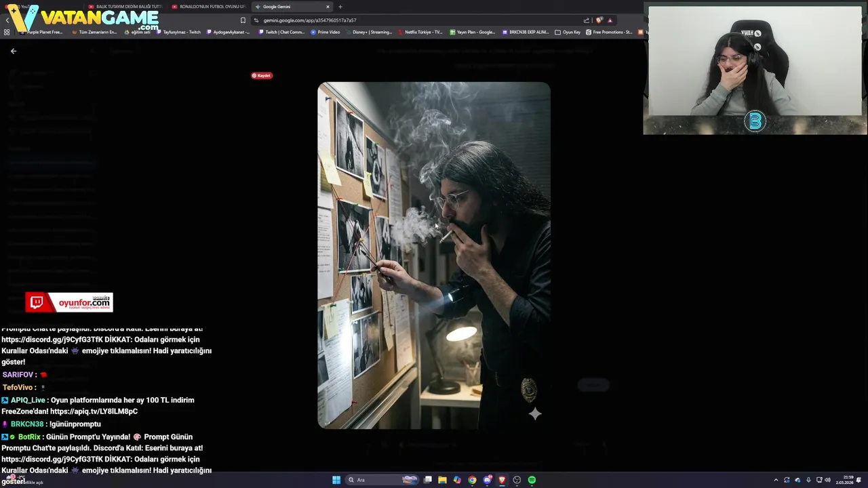Screen dimensions: 868x488
Task: Click SARIFOV username in chat
Action: click(18, 375)
